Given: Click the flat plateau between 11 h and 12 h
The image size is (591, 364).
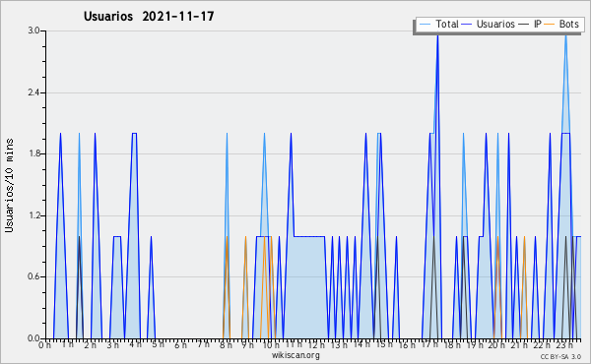Looking at the screenshot, I should [309, 236].
